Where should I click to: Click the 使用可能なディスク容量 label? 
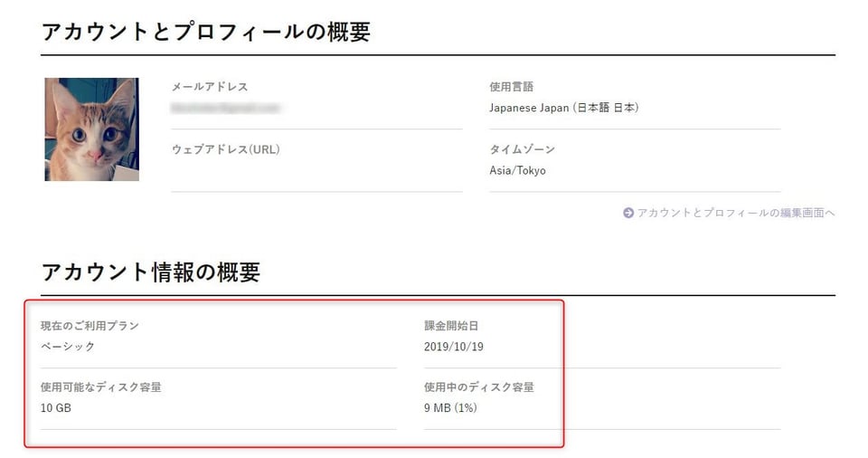pyautogui.click(x=100, y=387)
